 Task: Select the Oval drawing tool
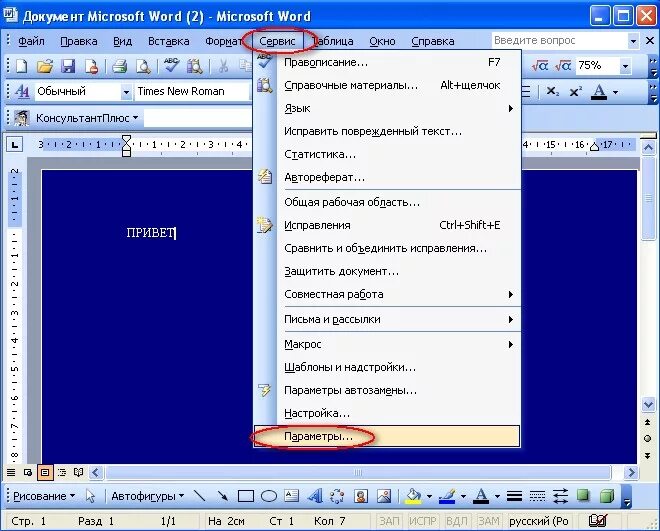pos(269,496)
